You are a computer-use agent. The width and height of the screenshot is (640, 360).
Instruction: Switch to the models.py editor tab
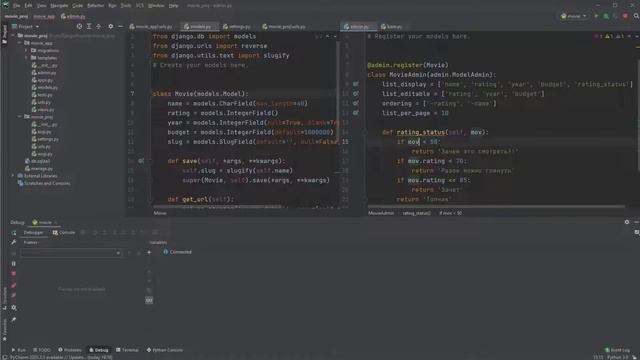(200, 27)
